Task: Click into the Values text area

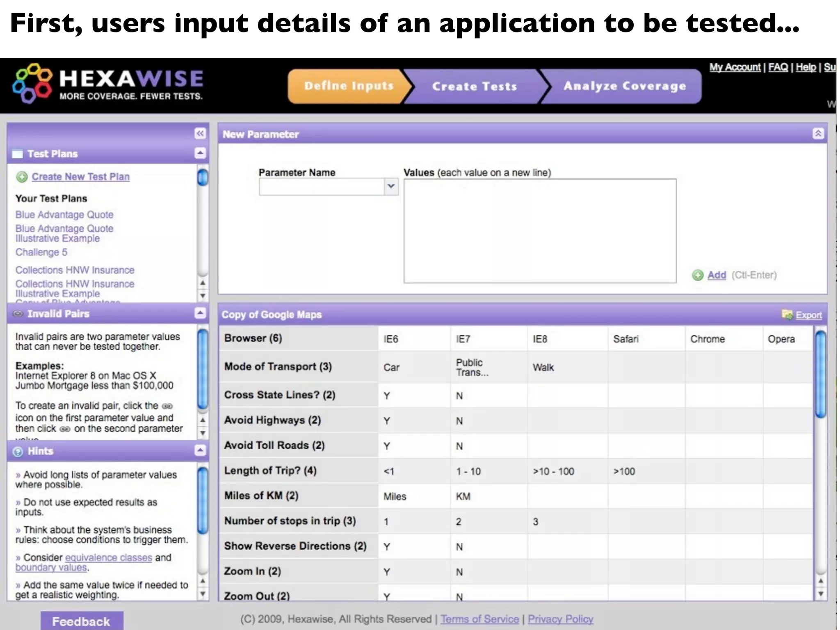Action: pyautogui.click(x=540, y=231)
